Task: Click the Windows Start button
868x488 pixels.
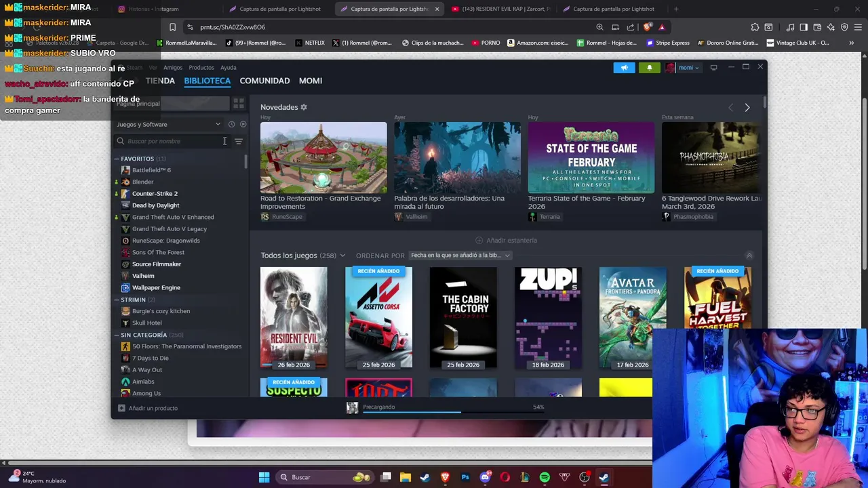Action: click(x=264, y=477)
